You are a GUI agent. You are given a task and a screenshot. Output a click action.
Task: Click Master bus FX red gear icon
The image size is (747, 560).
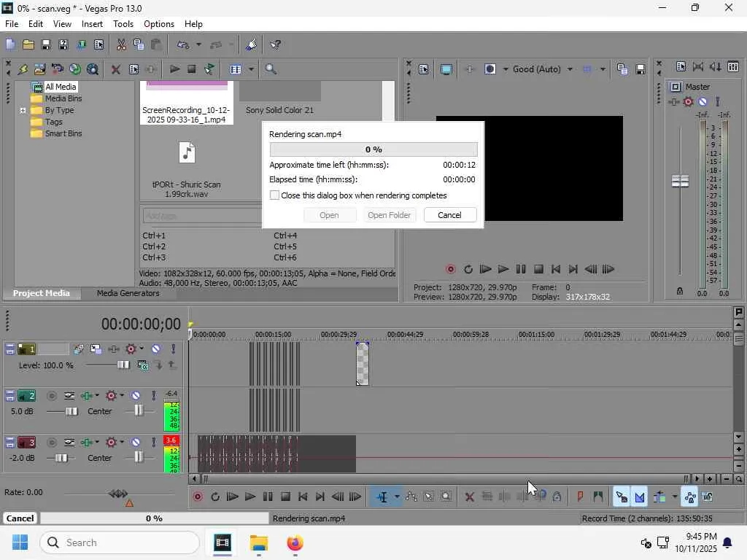point(688,101)
